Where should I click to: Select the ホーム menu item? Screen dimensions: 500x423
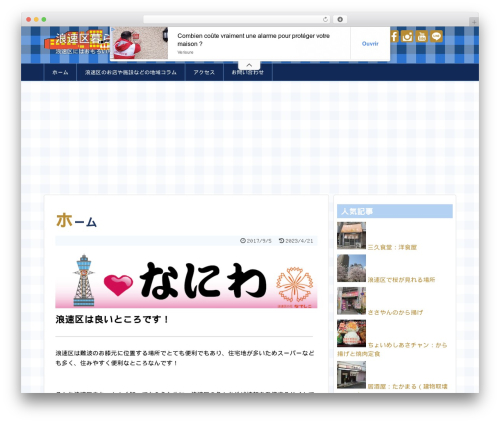point(60,72)
